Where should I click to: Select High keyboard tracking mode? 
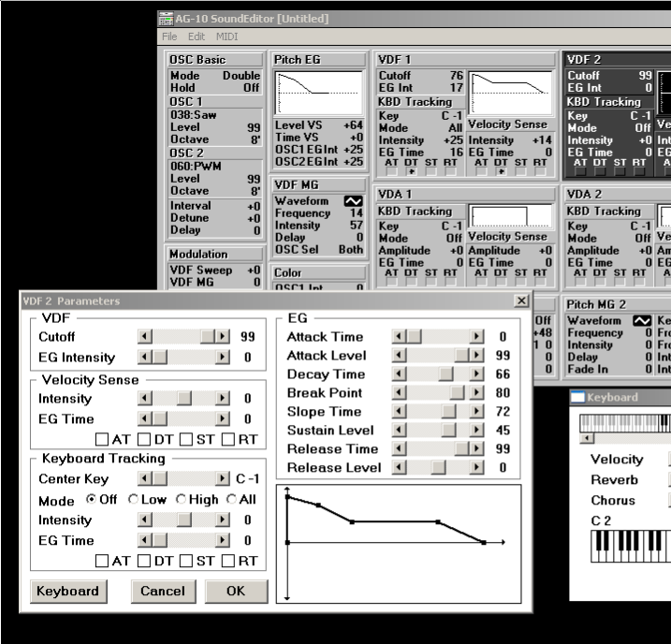181,499
